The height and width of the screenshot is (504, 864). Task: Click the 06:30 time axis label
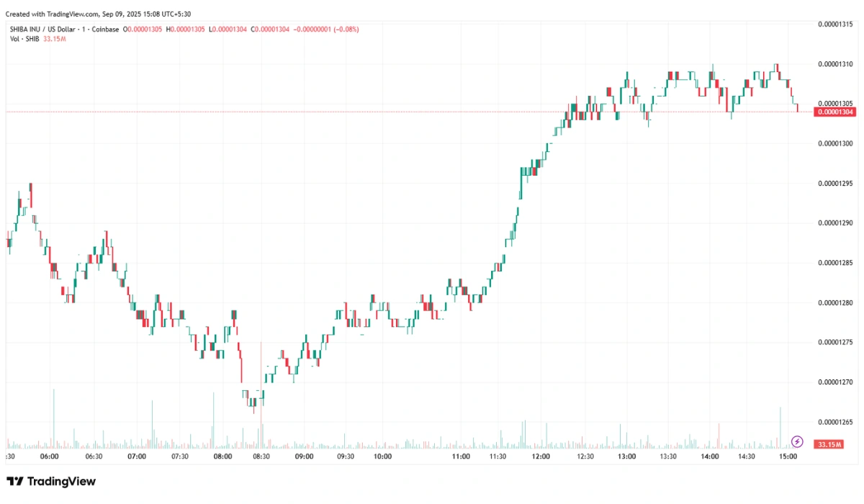[94, 456]
